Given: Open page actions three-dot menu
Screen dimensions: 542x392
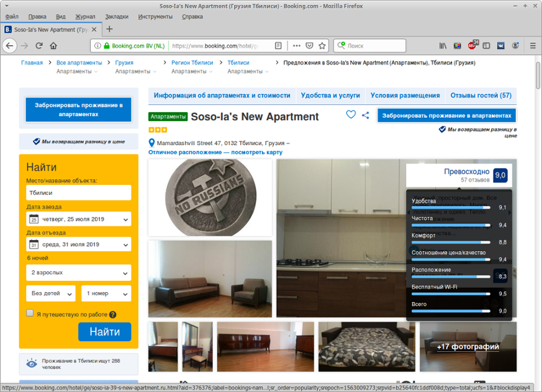Looking at the screenshot, I should click(x=297, y=46).
